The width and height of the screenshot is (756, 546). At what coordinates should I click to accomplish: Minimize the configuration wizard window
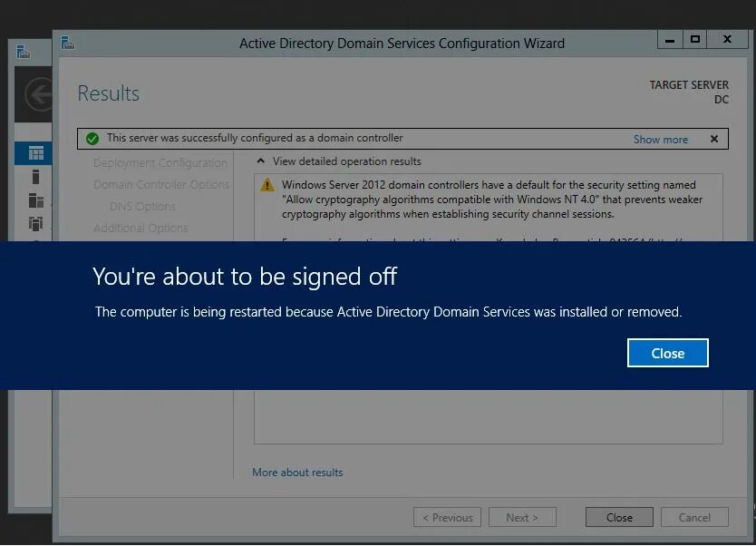(x=670, y=40)
